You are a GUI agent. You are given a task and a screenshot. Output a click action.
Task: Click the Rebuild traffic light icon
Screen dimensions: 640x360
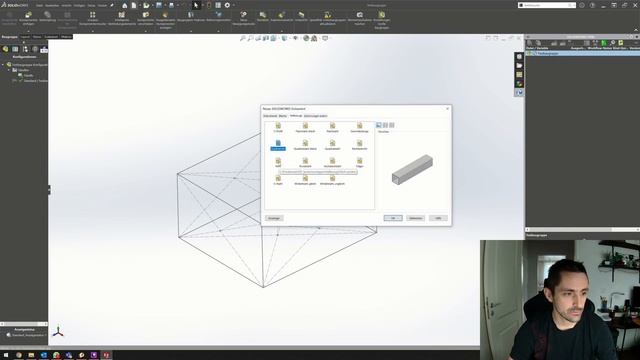click(x=209, y=5)
